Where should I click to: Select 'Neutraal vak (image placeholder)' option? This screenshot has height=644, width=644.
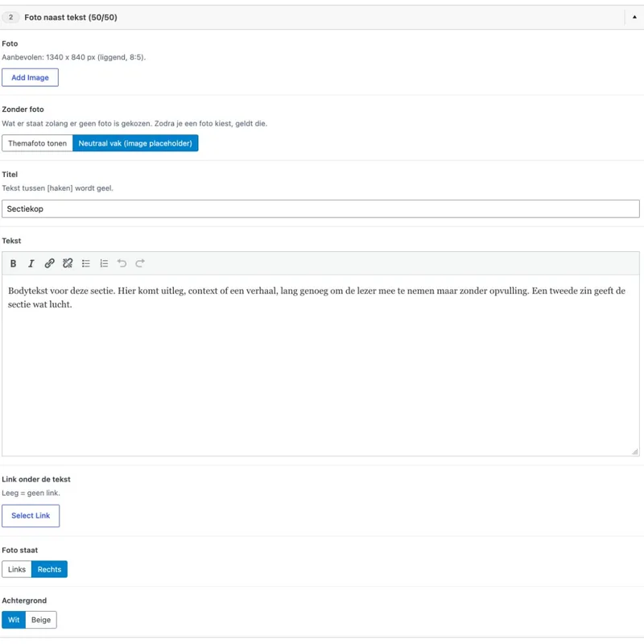click(135, 143)
